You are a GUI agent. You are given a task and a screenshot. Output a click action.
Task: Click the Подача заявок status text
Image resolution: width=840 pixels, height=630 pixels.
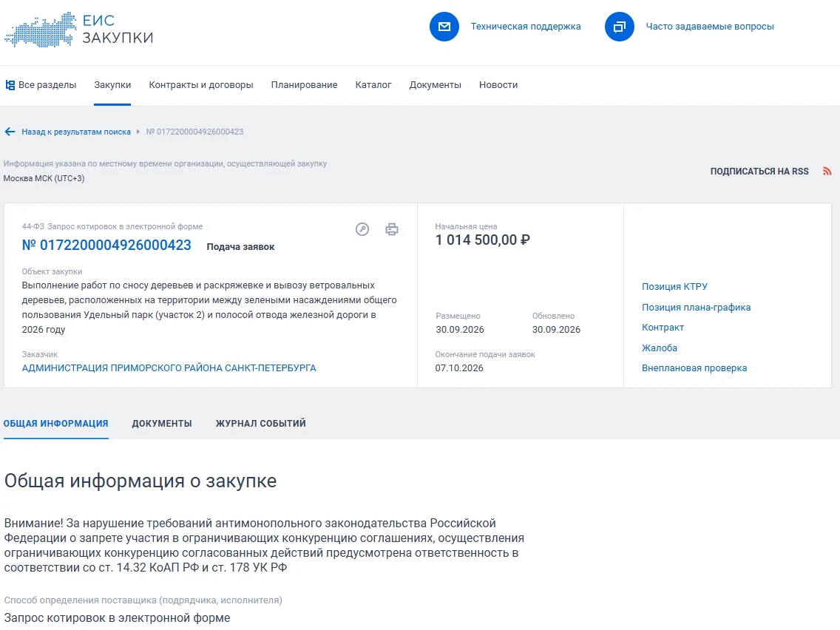pos(240,247)
